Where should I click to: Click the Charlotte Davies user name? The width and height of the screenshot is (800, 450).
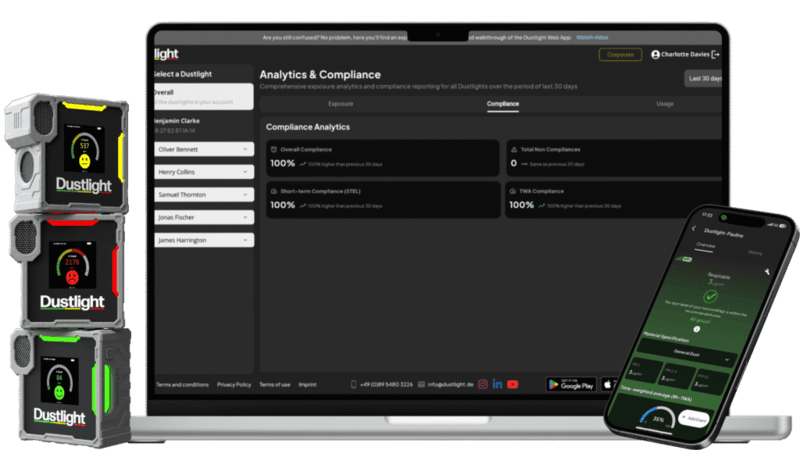pyautogui.click(x=685, y=54)
